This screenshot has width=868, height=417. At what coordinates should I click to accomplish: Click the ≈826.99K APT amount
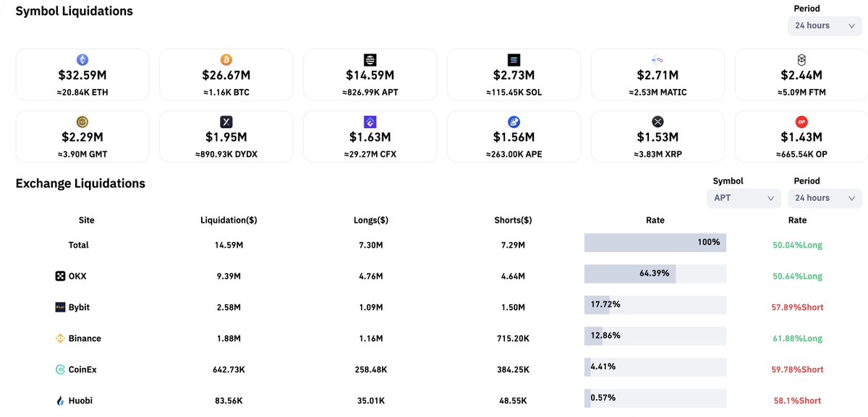tap(370, 93)
